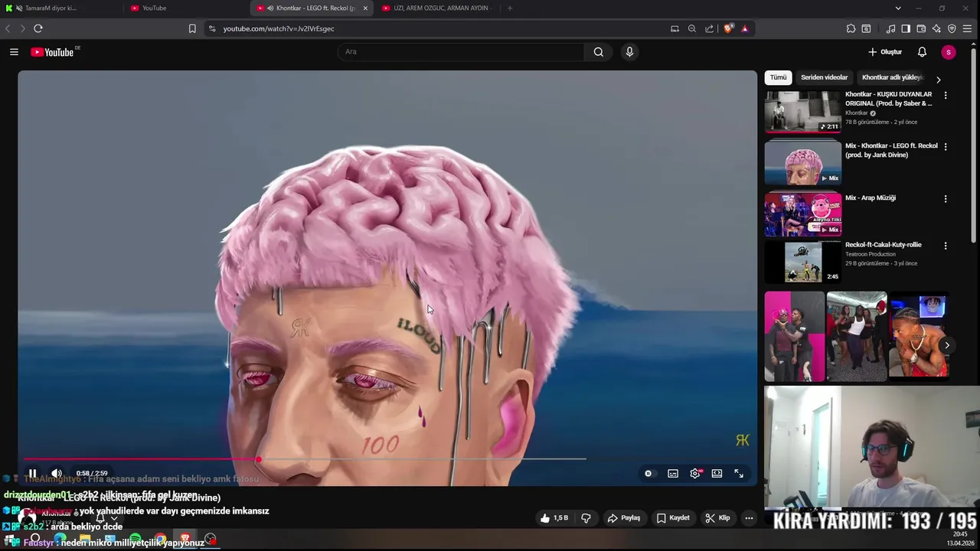The image size is (980, 551).
Task: Enter fullscreen mode
Action: (739, 474)
